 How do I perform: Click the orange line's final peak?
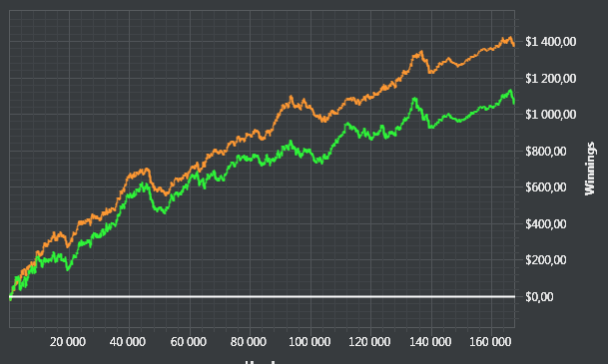[510, 38]
